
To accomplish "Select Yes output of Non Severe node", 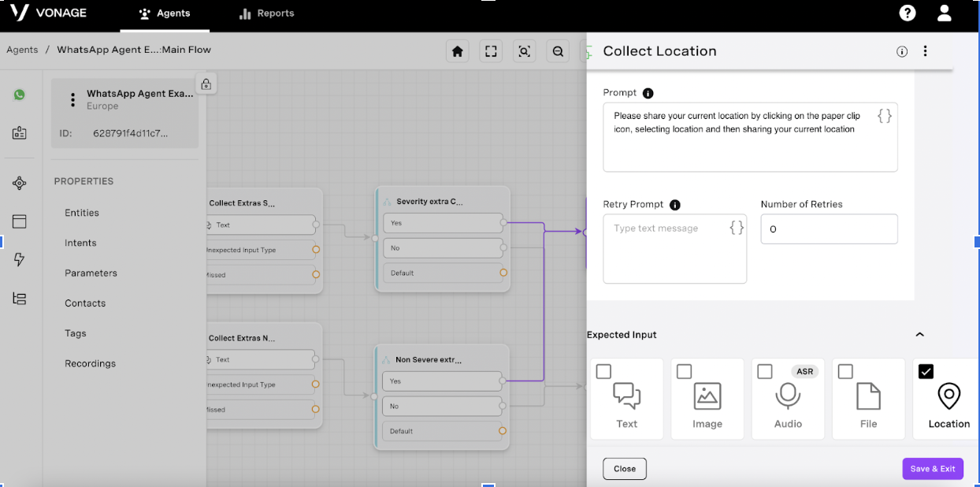I will [x=441, y=381].
